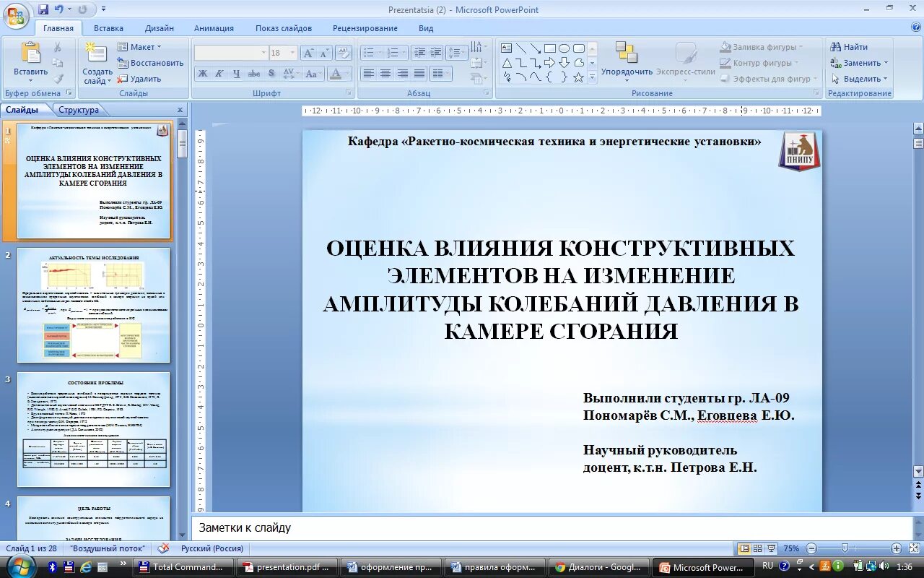Viewport: 924px width, 578px height.
Task: Switch to the Структура outline tab
Action: click(x=79, y=110)
